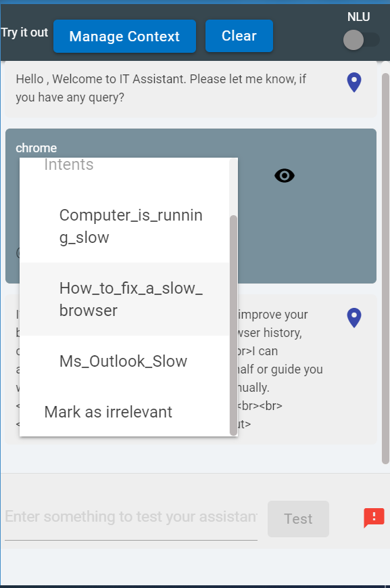Open the red feedback alert icon
Image resolution: width=390 pixels, height=588 pixels.
(374, 518)
